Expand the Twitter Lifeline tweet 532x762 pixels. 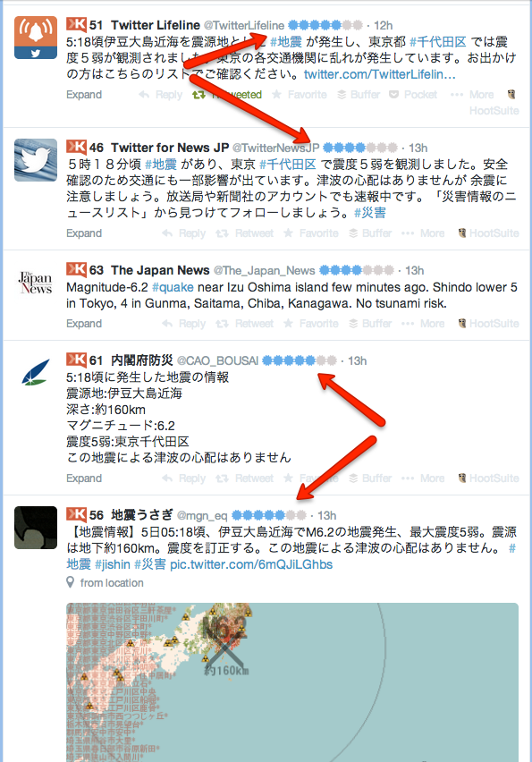84,95
